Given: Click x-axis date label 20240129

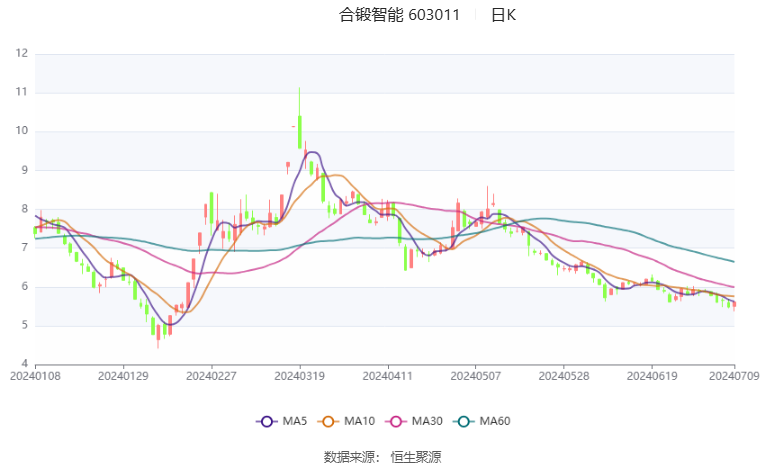Looking at the screenshot, I should 123,376.
